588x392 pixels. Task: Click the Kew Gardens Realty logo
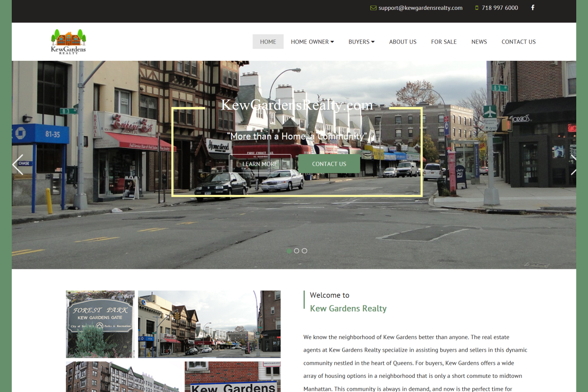pos(68,42)
